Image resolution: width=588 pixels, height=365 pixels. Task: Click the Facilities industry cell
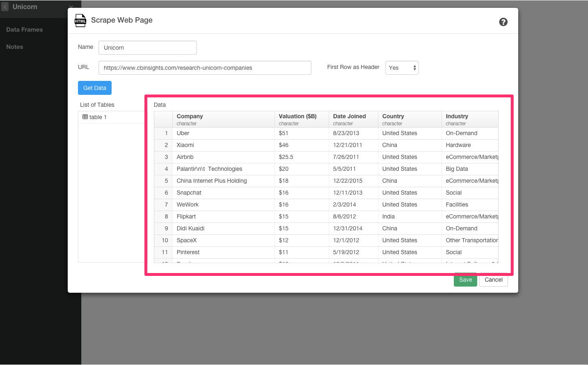coord(470,204)
